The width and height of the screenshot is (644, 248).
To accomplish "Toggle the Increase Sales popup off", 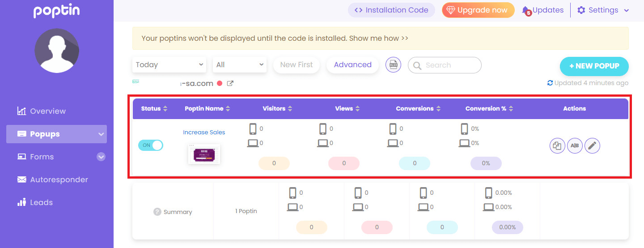I will click(x=151, y=145).
